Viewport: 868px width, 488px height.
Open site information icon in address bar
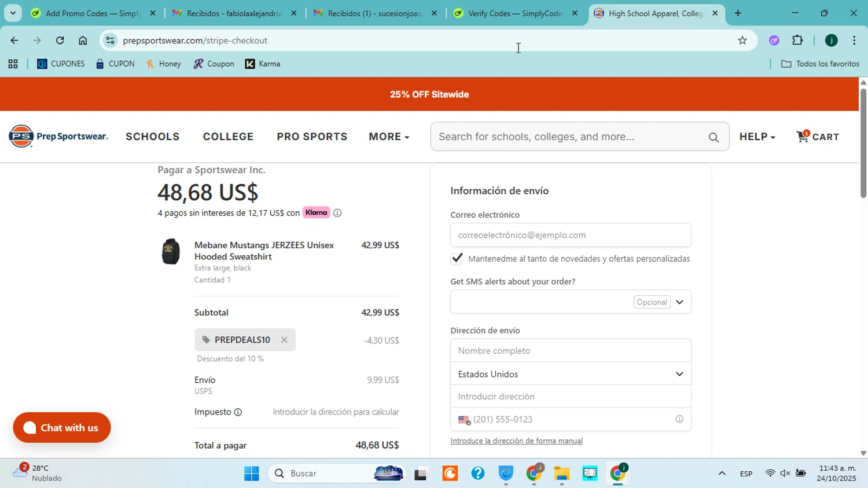[x=110, y=41]
